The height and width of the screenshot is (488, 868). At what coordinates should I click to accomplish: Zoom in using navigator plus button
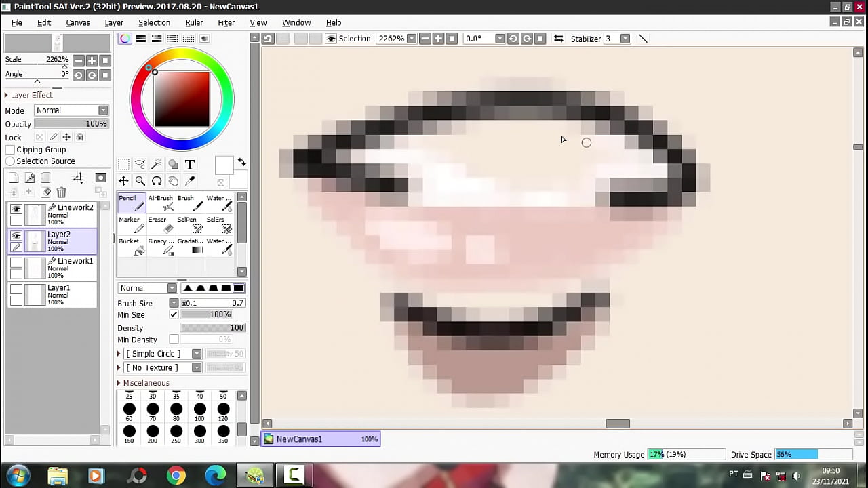92,60
